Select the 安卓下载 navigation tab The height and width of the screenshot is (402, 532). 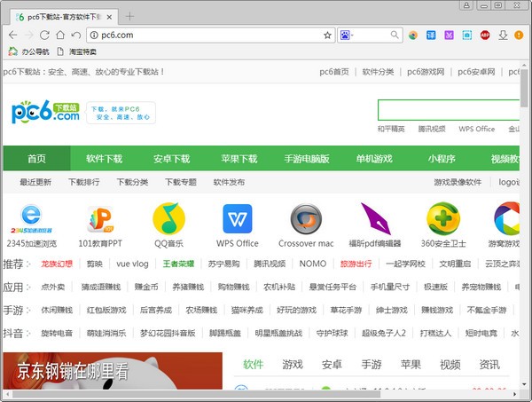[x=171, y=159]
